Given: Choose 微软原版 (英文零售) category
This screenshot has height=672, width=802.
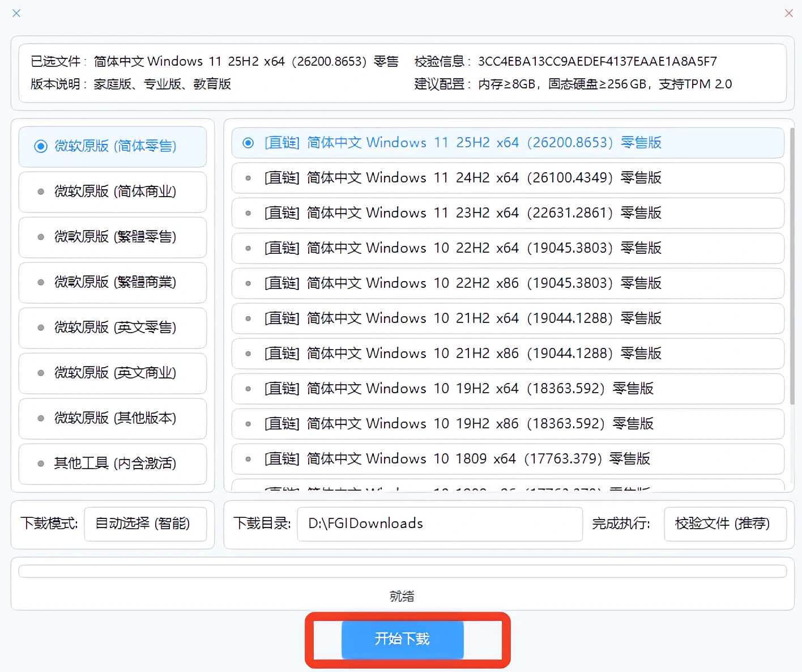Looking at the screenshot, I should click(x=113, y=328).
